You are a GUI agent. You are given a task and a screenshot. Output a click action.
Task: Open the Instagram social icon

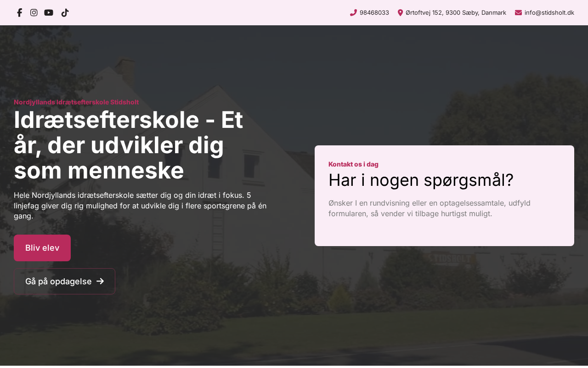click(34, 12)
